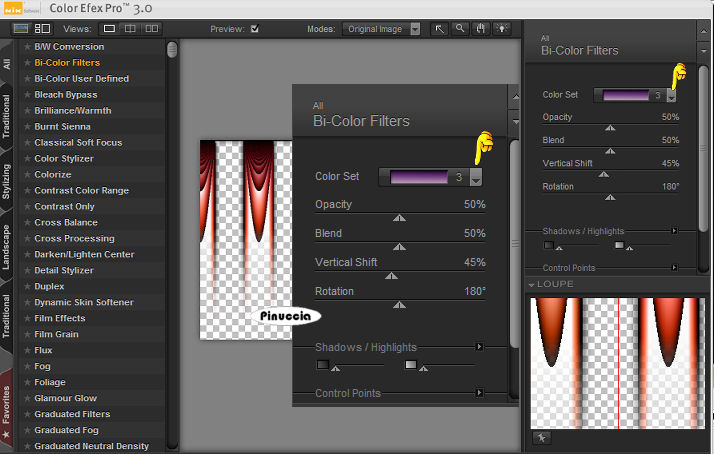Click the purple Color Set swatch in right sidebar
Image resolution: width=714 pixels, height=454 pixels.
click(626, 95)
